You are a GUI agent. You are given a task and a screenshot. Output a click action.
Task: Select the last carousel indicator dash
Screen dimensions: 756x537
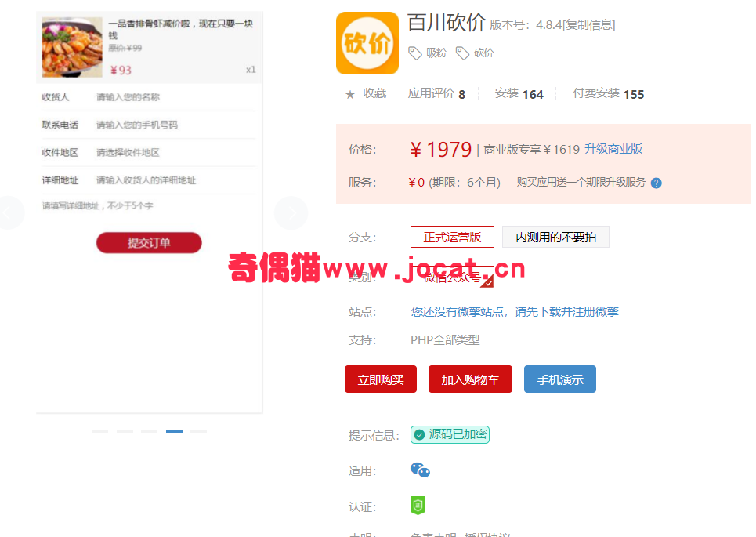tap(199, 431)
